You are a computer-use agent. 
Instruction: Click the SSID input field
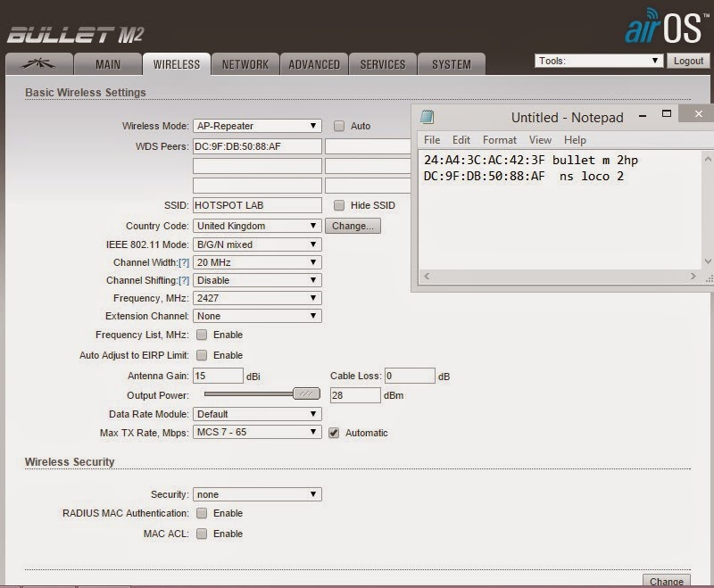[x=257, y=205]
